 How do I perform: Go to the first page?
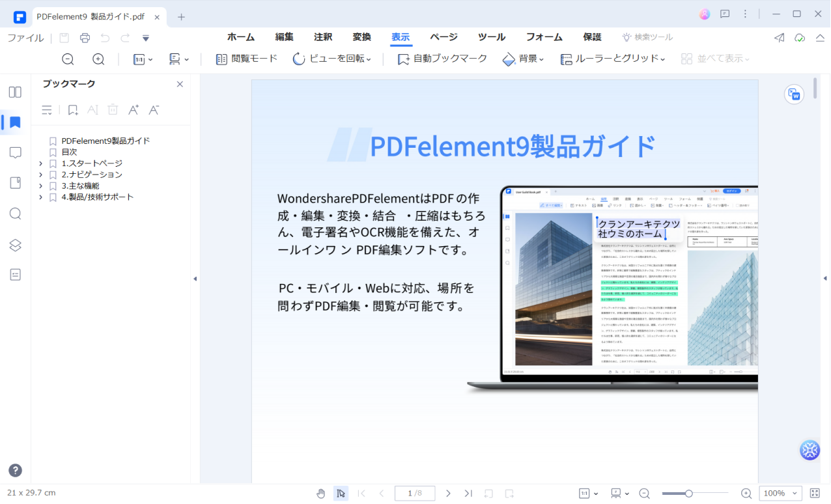[x=361, y=494]
